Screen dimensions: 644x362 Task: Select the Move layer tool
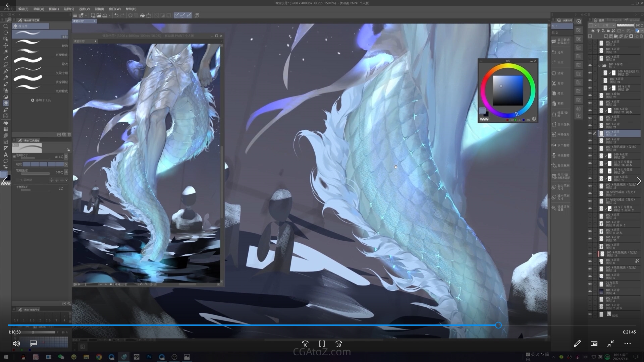point(6,45)
